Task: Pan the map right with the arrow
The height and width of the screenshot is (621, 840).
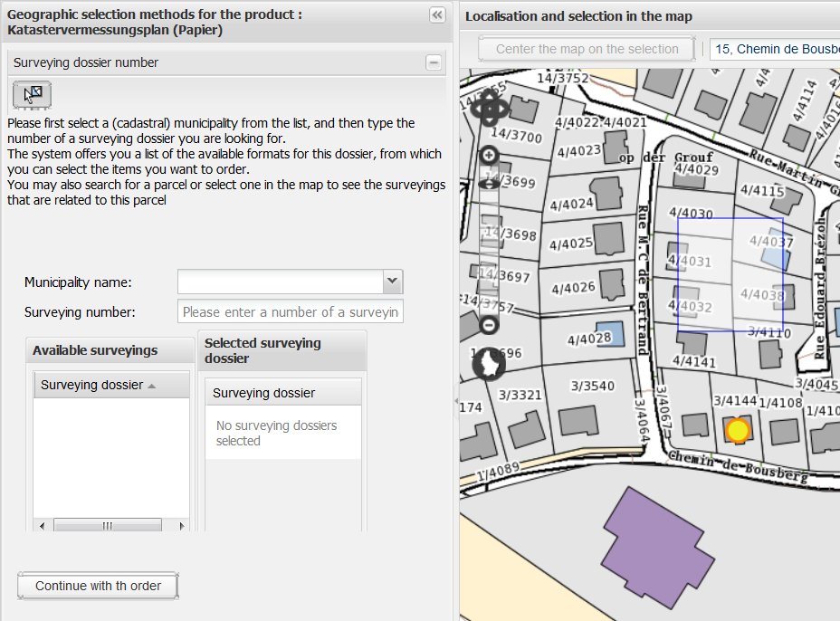Action: point(502,109)
